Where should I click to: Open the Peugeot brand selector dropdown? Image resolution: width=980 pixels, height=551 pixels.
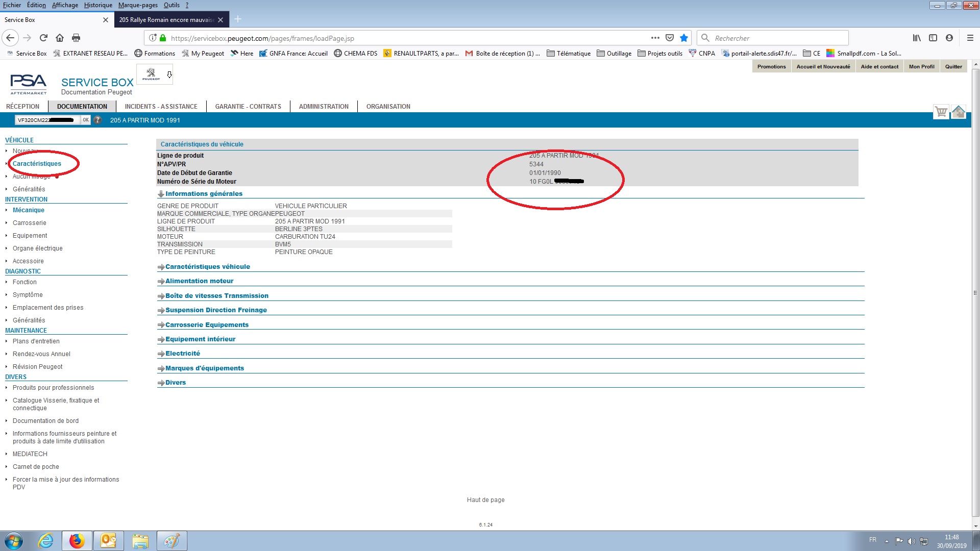click(x=169, y=75)
